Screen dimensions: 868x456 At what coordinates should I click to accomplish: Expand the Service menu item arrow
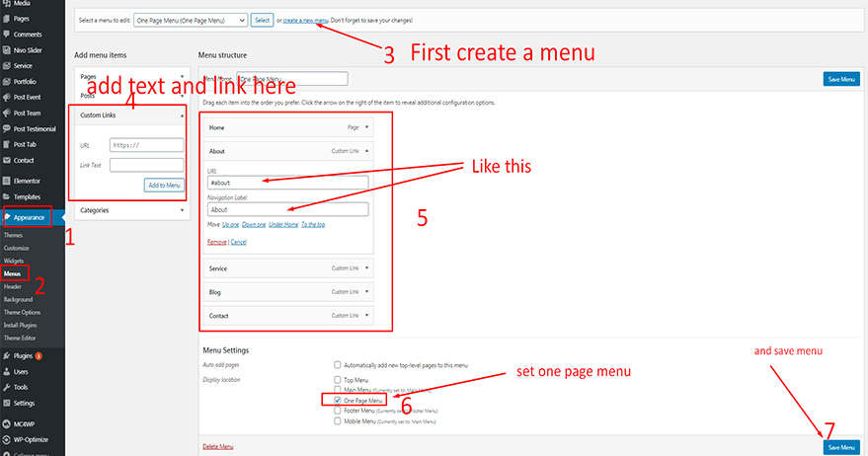[x=367, y=267]
